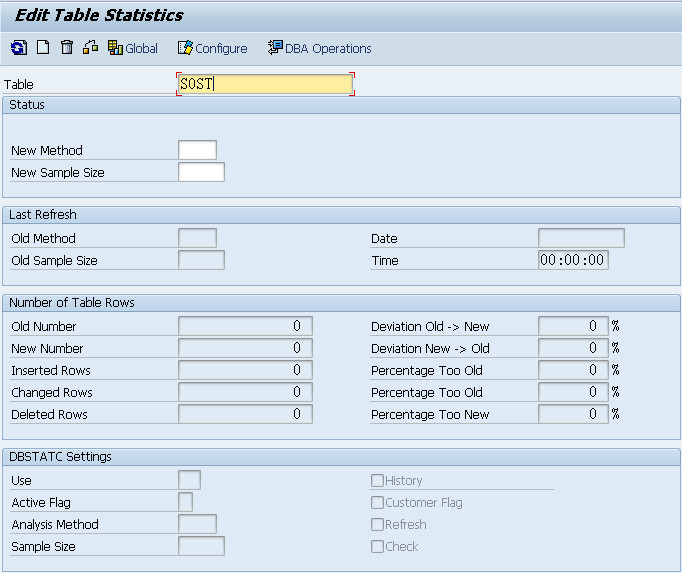This screenshot has width=682, height=573.
Task: Click the Last Refresh group header
Action: 341,214
